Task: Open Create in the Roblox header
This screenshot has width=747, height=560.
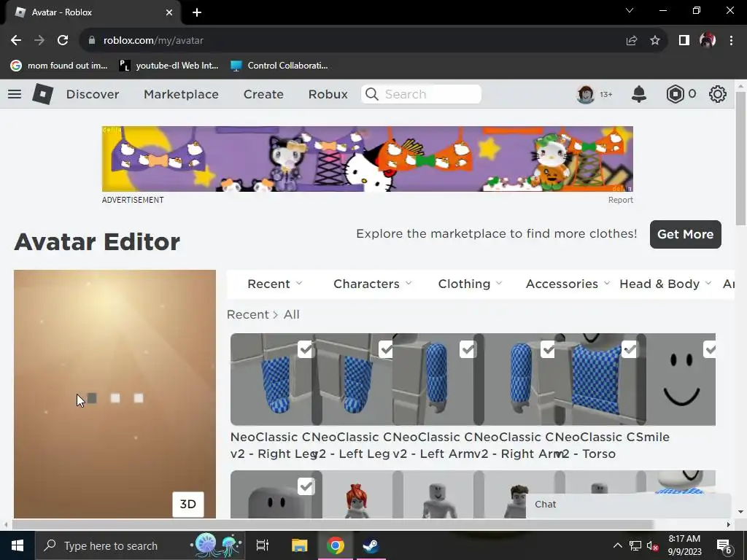Action: [263, 94]
